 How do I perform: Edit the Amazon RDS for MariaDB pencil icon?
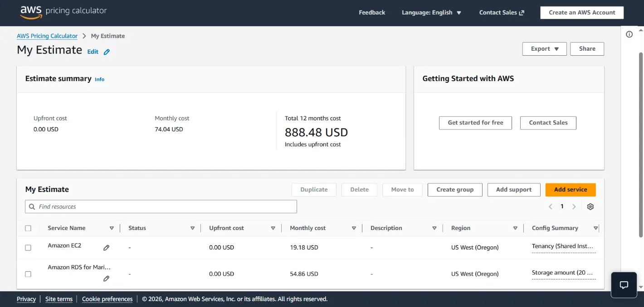(x=106, y=278)
